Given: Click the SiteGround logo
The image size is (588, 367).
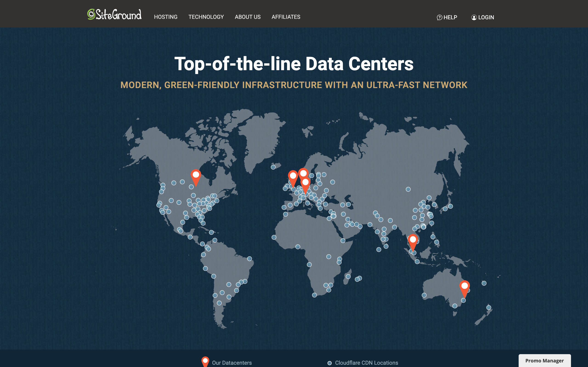Looking at the screenshot, I should (114, 14).
